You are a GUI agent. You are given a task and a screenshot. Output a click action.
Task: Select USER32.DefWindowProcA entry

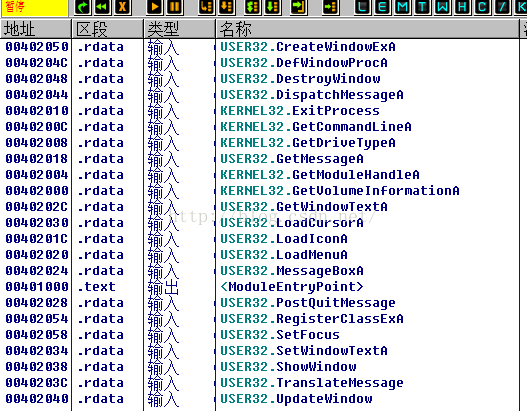point(304,63)
